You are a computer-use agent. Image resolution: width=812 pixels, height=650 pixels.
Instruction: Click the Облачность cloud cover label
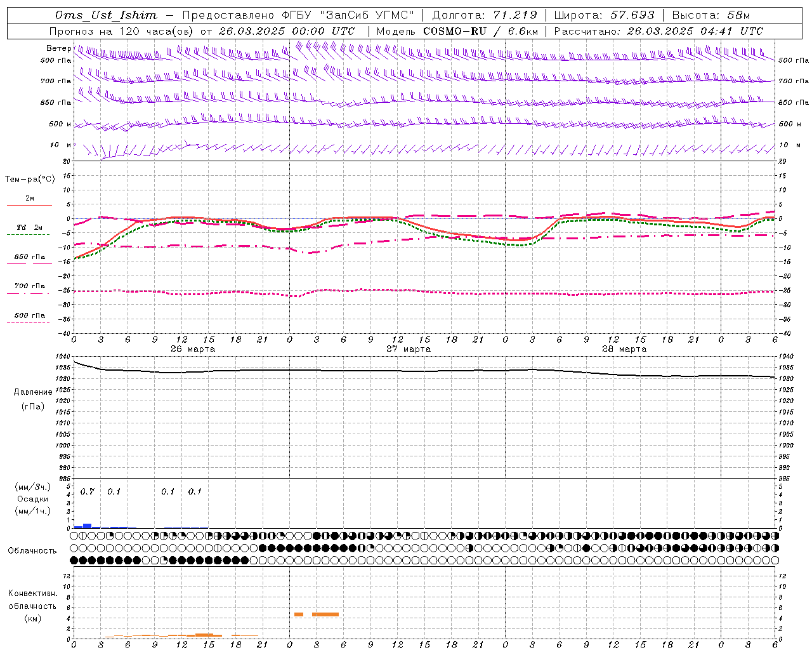point(32,550)
